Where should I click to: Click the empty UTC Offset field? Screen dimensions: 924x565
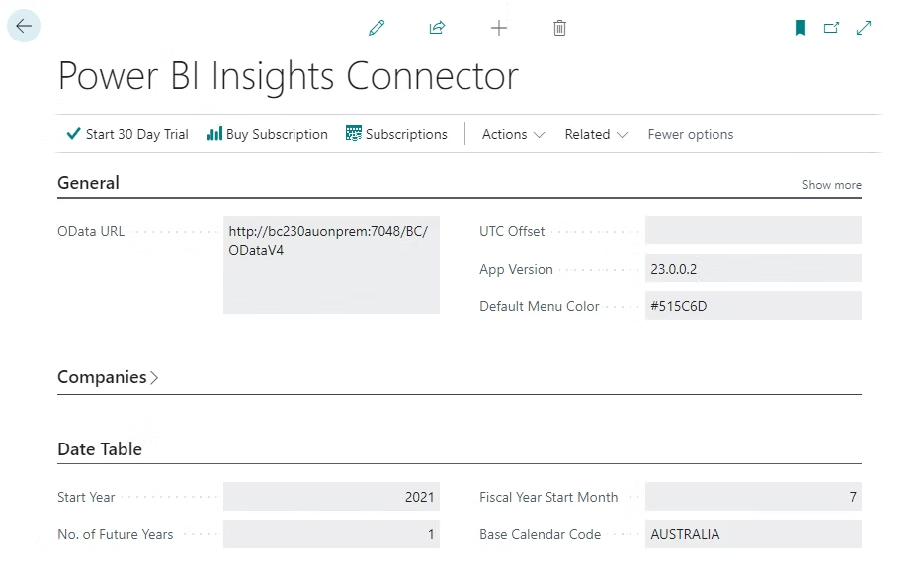753,230
